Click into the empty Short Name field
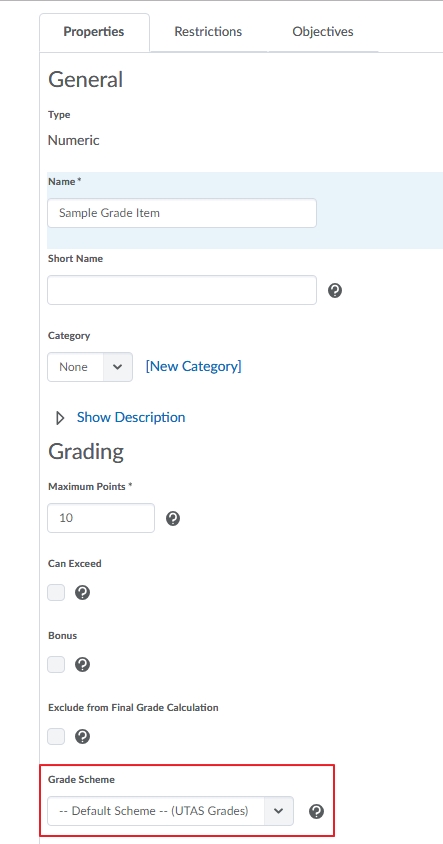This screenshot has width=443, height=844. tap(182, 290)
